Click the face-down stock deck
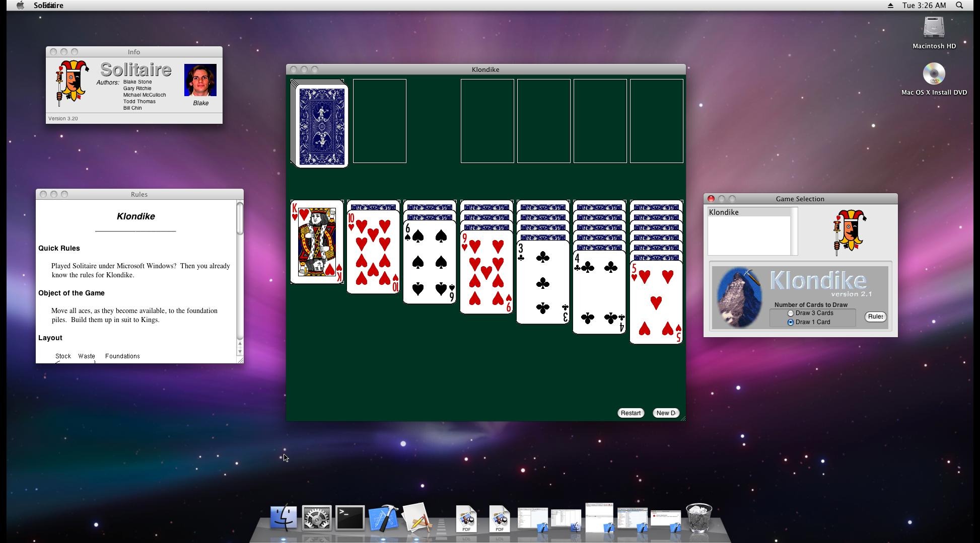Screen dimensions: 980x543 (322, 125)
